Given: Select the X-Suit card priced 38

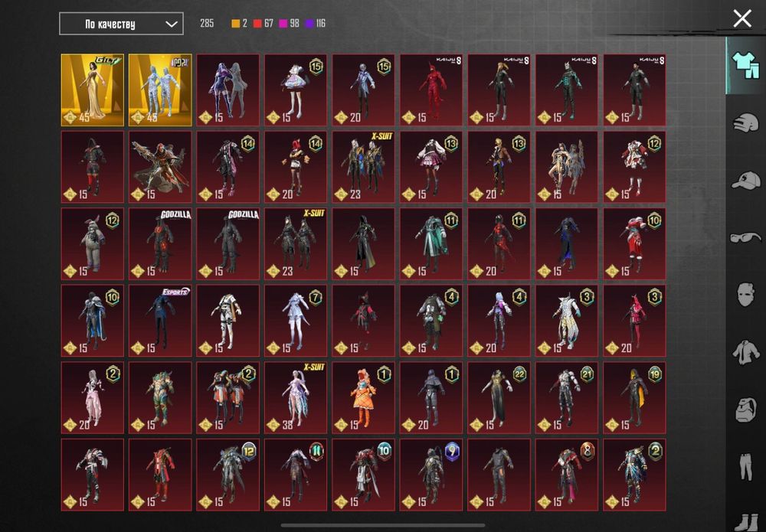Looking at the screenshot, I should (x=296, y=398).
